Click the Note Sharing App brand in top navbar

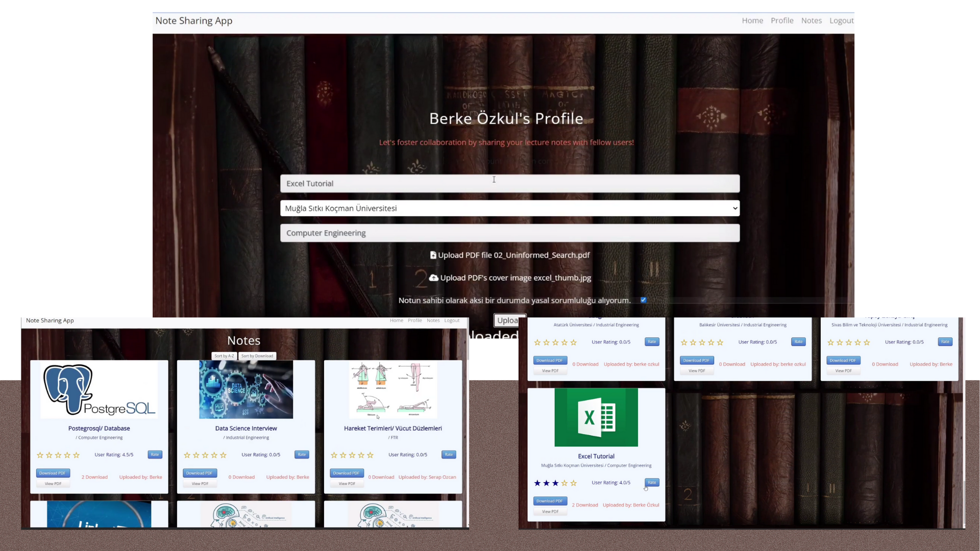[x=194, y=21]
